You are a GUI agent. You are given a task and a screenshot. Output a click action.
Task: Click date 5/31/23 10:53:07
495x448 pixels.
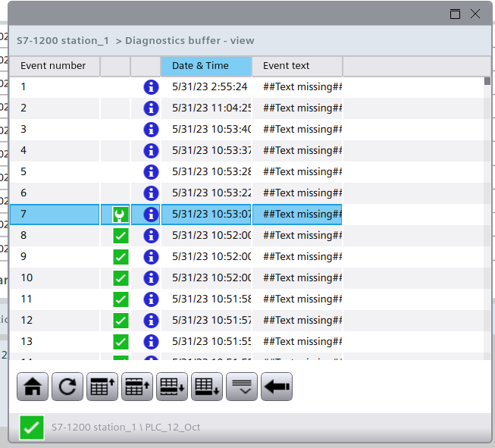point(211,214)
